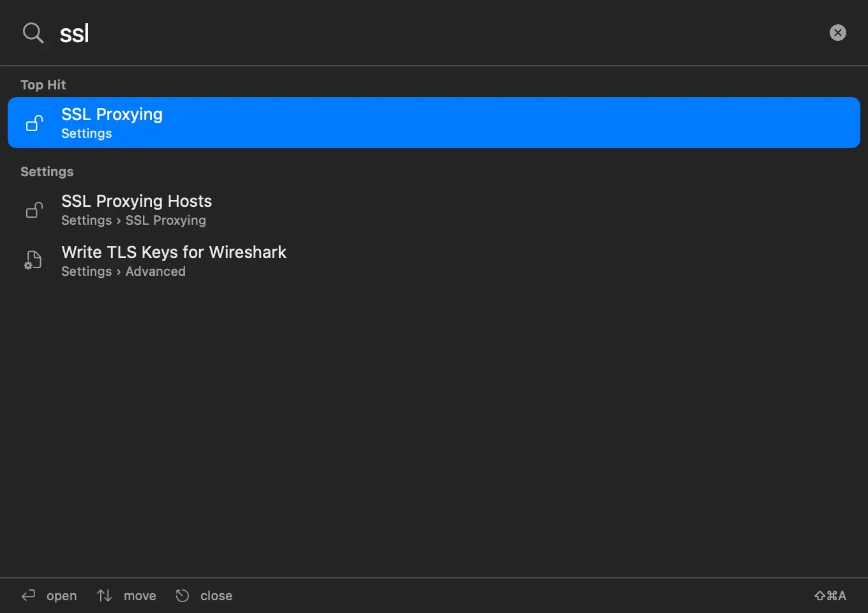This screenshot has width=868, height=613.
Task: Click the up-down arrows move icon
Action: coord(105,595)
